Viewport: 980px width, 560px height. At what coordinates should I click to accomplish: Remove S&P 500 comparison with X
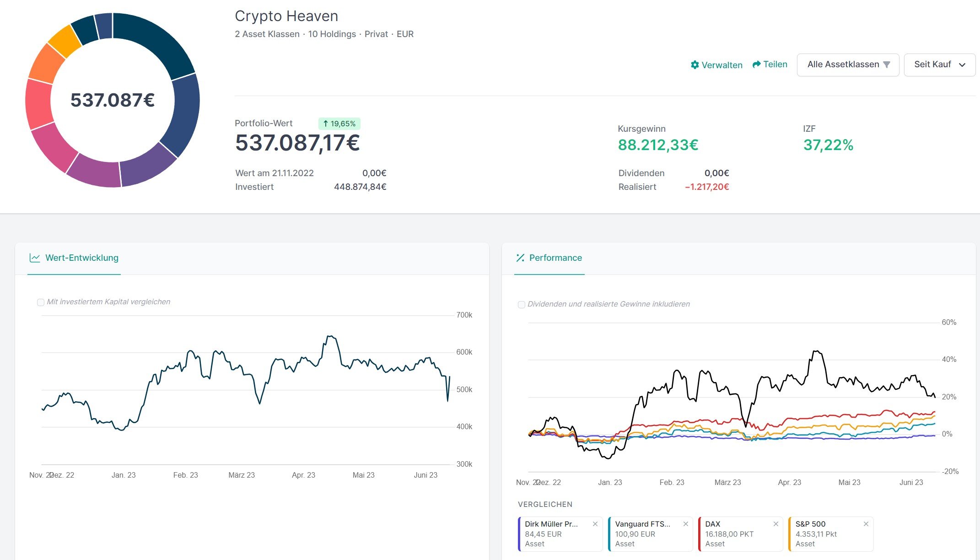866,524
